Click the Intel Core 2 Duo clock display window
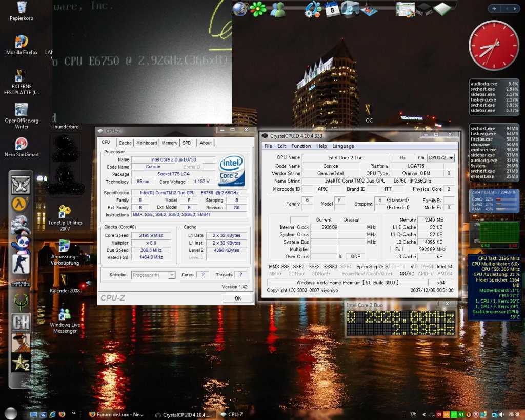This screenshot has height=420, width=525. pos(400,320)
